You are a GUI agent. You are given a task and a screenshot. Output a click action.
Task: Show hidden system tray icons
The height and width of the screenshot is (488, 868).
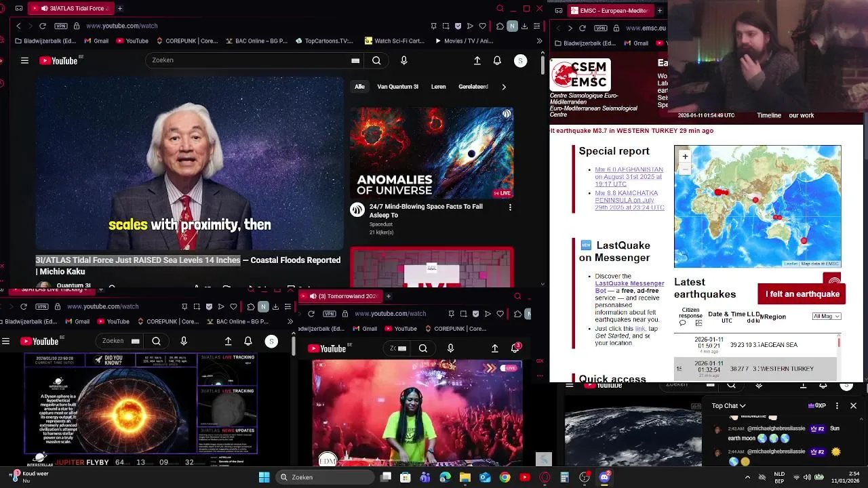pos(747,477)
